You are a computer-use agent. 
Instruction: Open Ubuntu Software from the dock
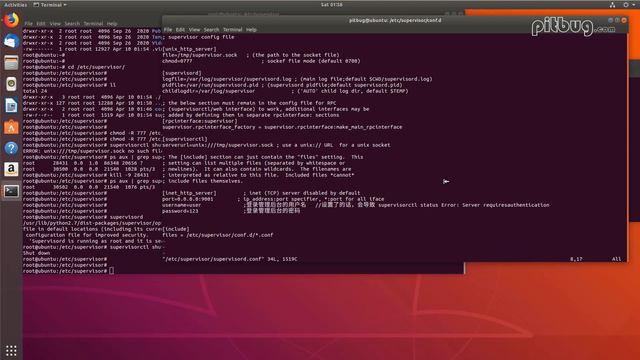click(11, 127)
